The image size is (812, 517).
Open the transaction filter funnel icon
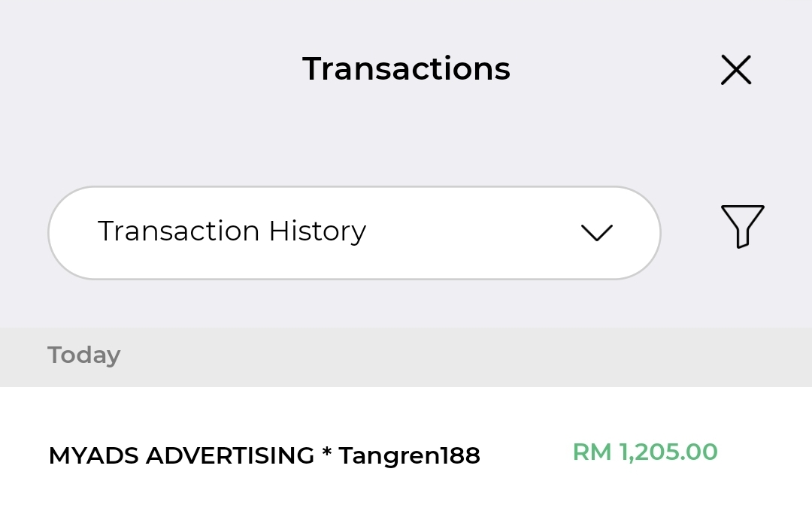pos(742,225)
